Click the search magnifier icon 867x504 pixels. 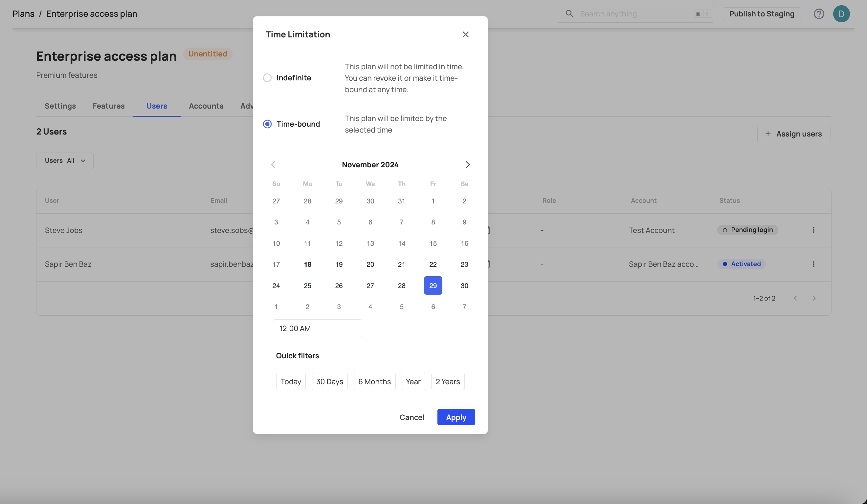coord(569,14)
